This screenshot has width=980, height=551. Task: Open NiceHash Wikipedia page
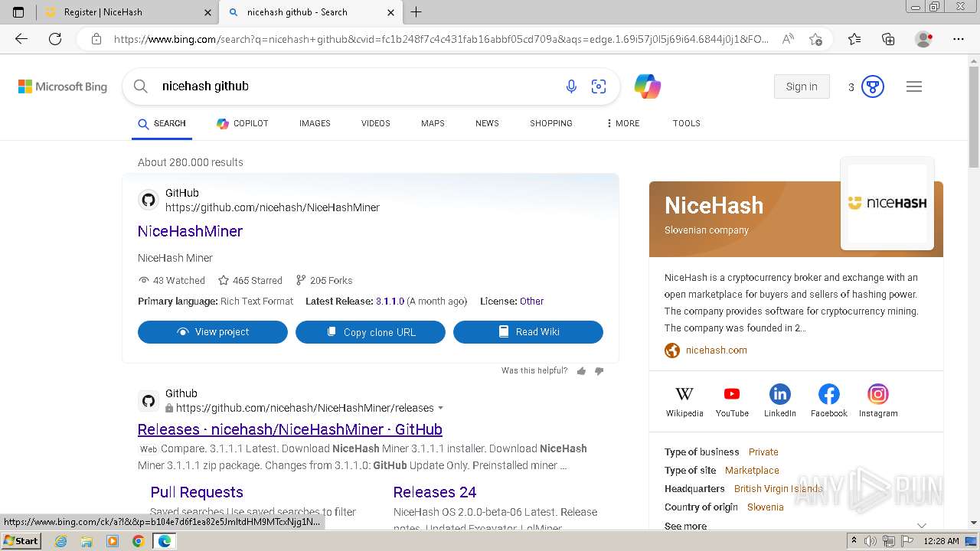[684, 401]
